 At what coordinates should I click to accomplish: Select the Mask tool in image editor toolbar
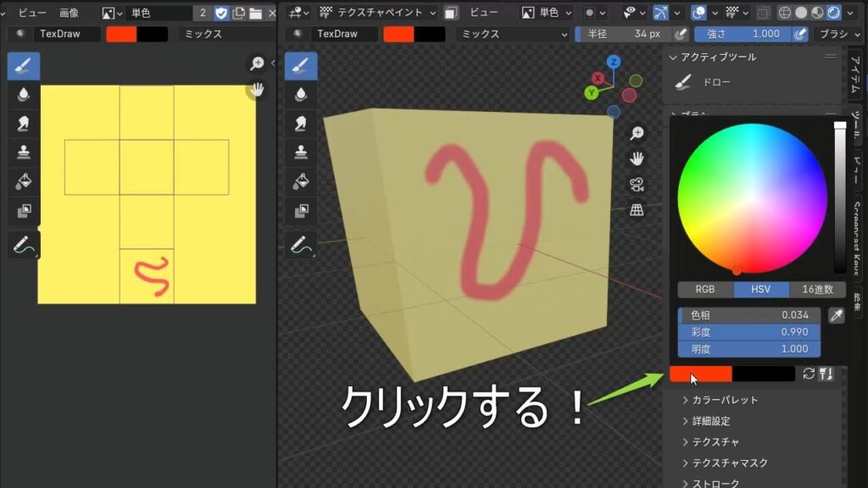point(23,211)
